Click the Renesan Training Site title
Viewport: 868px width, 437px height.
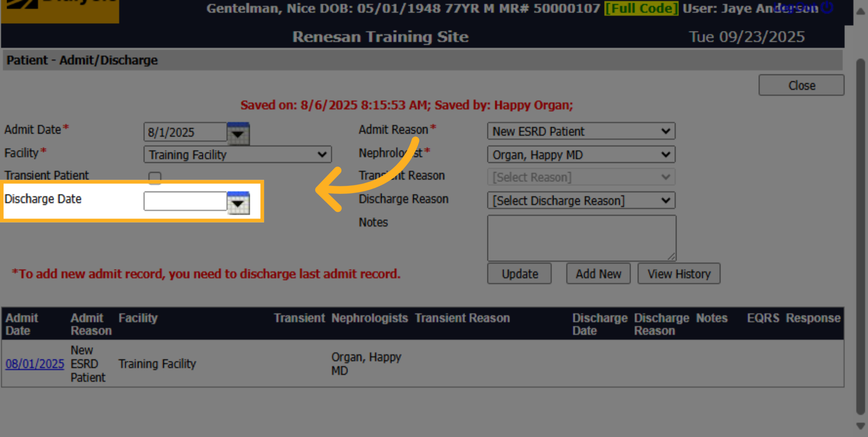point(380,37)
